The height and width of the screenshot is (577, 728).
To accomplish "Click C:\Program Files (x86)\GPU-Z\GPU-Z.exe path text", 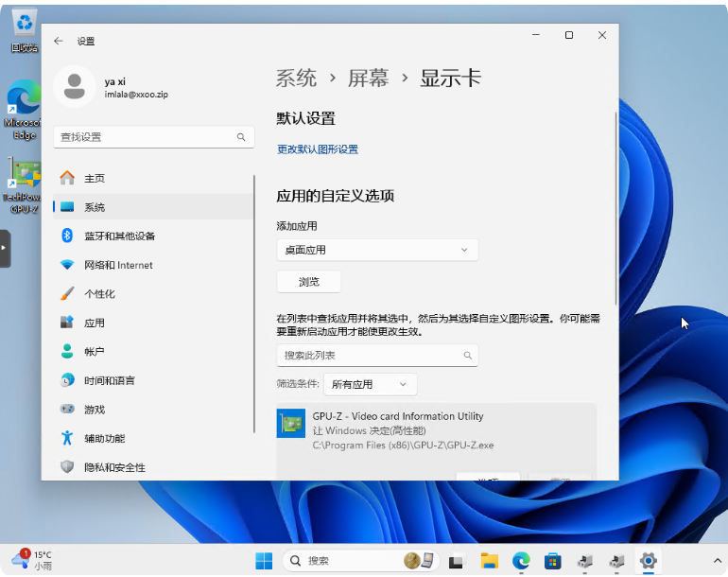I will (403, 446).
